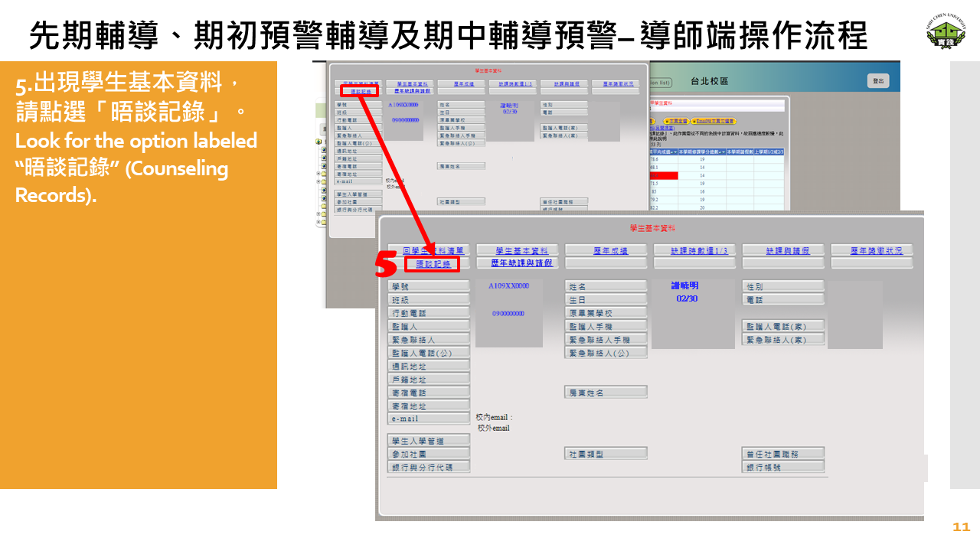980x551 pixels.
Task: Click the red highlighted cell in the background table
Action: pos(662,175)
